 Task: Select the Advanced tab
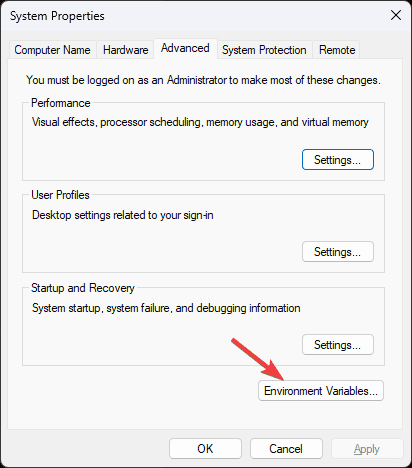point(185,49)
